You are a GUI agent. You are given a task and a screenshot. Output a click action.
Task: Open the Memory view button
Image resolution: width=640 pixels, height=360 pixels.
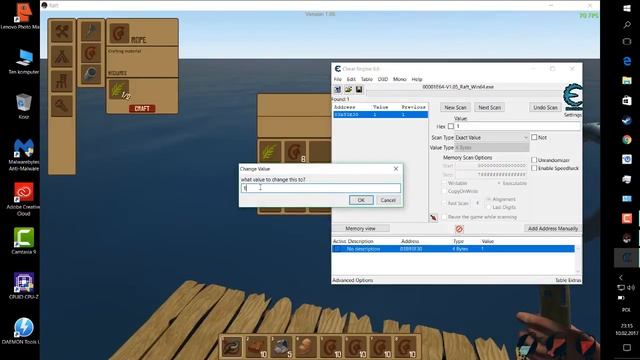coord(360,229)
